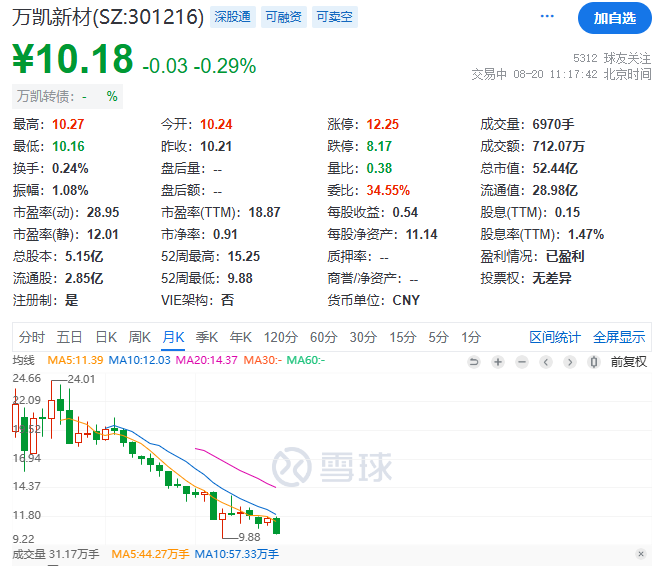Image resolution: width=668 pixels, height=566 pixels.
Task: Select the 月K tab
Action: pos(173,337)
